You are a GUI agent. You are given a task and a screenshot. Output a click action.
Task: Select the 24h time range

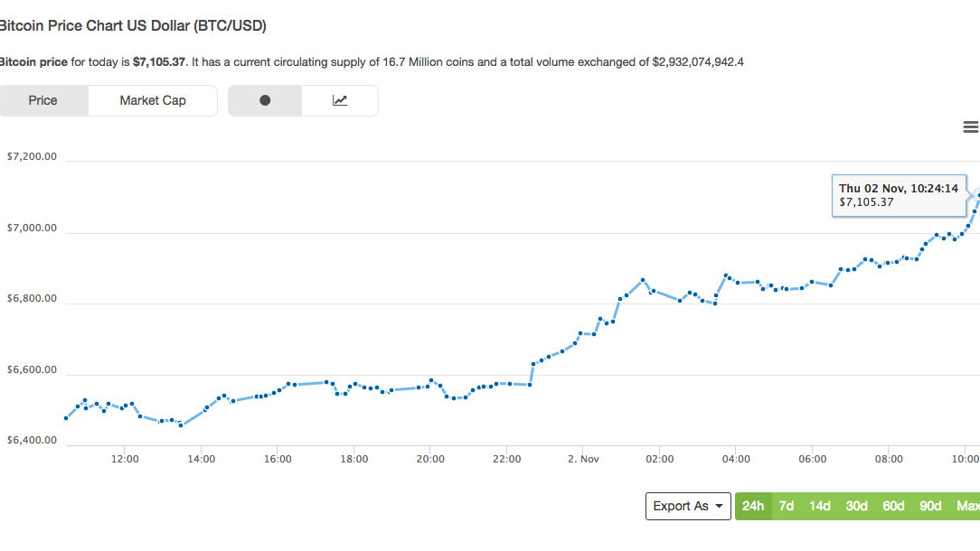coord(753,506)
